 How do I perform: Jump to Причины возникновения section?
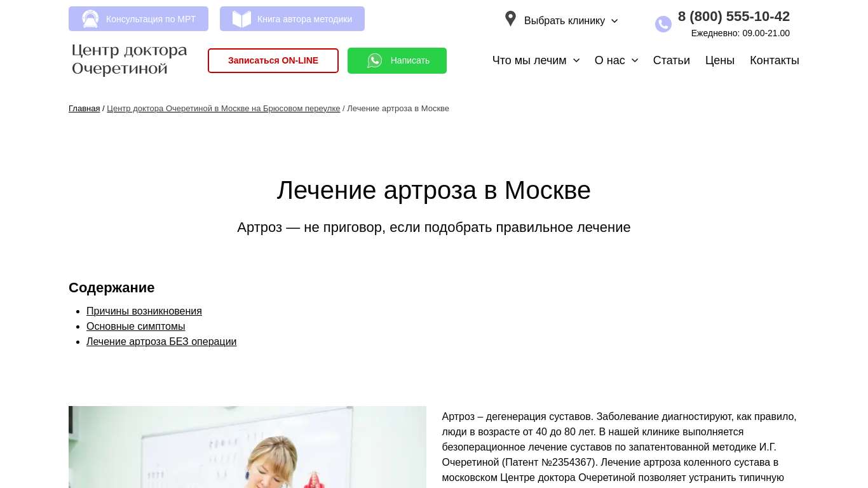click(144, 311)
